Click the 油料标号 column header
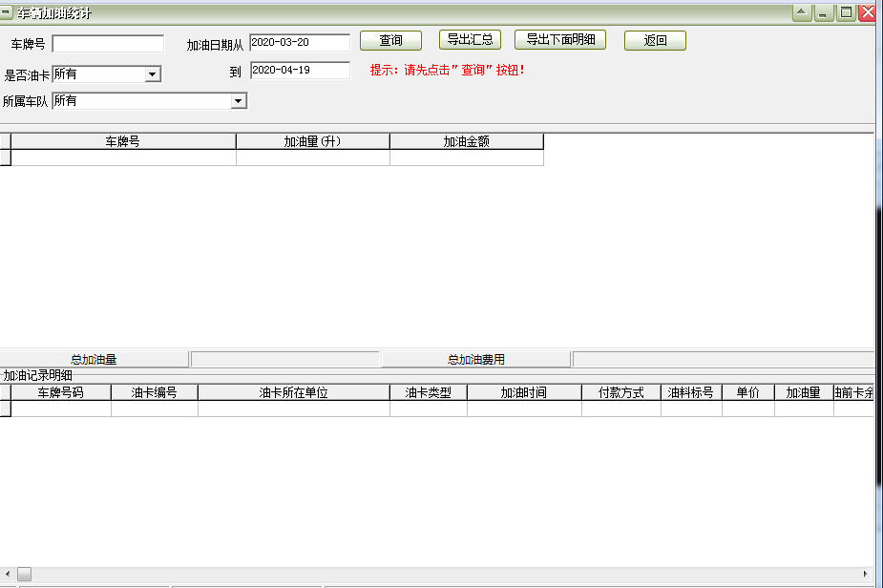 [x=691, y=392]
